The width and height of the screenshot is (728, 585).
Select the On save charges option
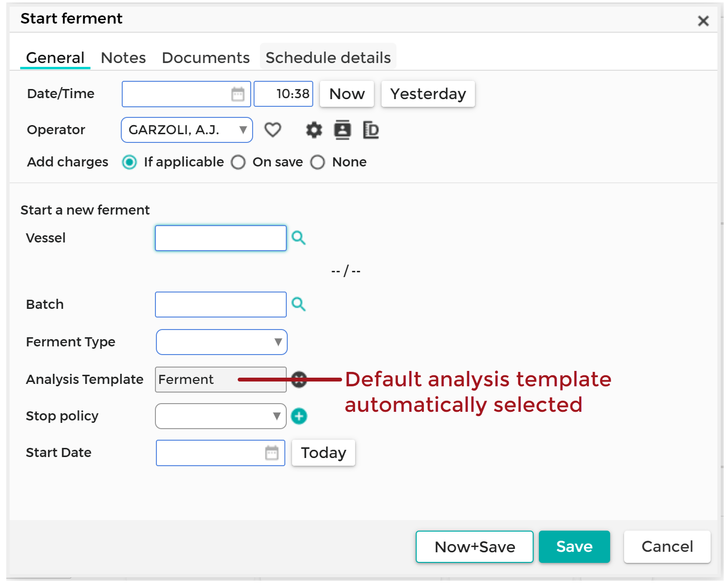coord(238,162)
